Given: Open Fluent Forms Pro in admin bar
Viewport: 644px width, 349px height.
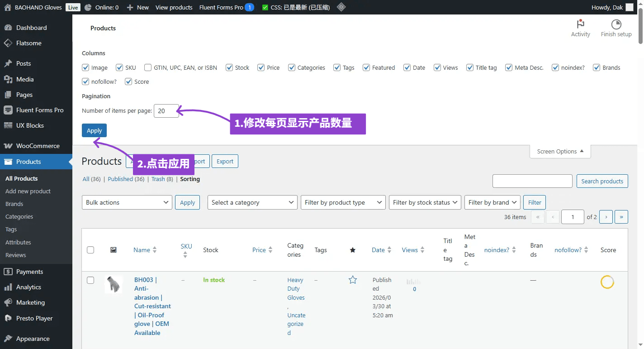Looking at the screenshot, I should (221, 7).
